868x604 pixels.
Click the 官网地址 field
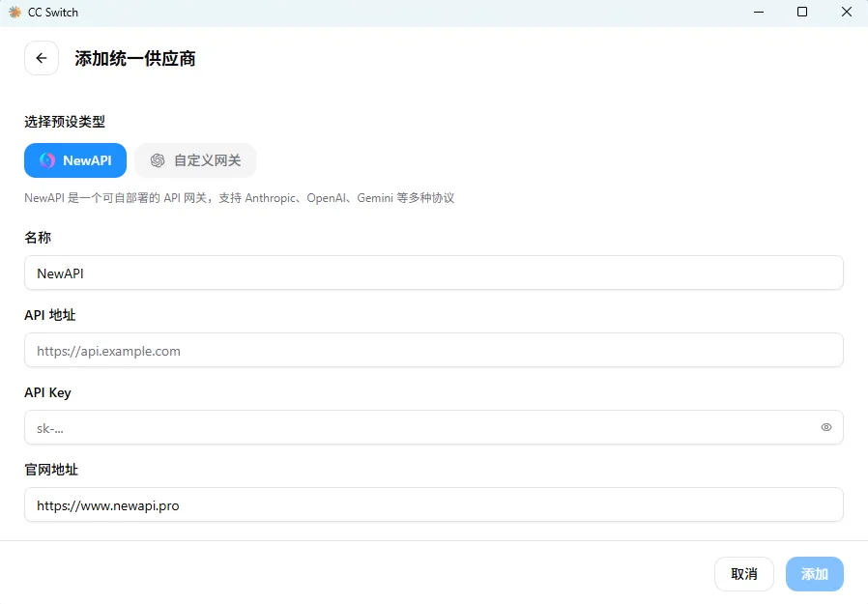click(433, 504)
